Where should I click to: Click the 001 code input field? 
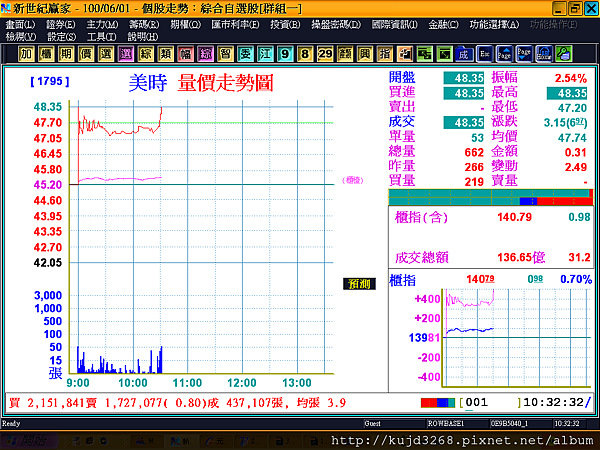(x=492, y=403)
